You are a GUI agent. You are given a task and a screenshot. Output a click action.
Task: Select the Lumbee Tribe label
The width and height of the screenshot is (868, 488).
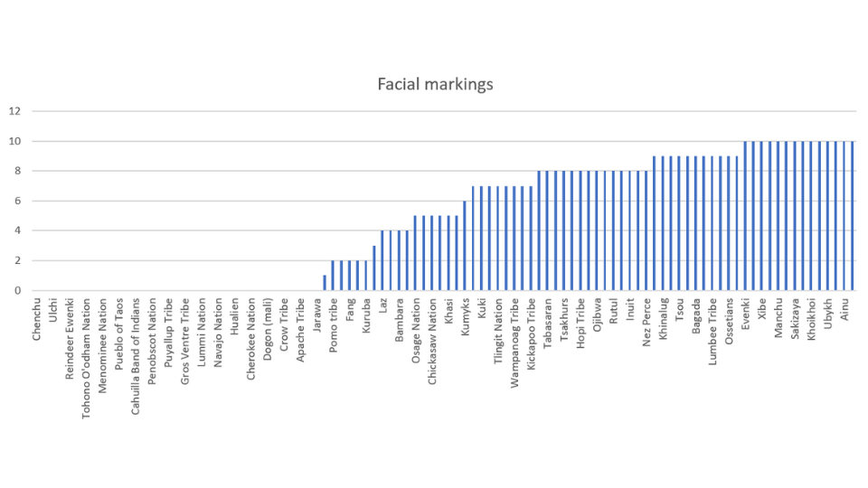pyautogui.click(x=713, y=332)
